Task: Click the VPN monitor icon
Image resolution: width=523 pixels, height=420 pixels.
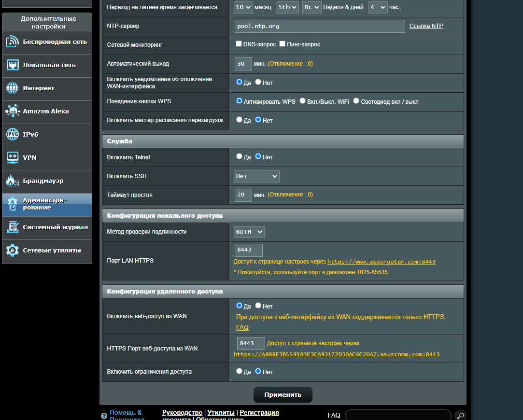Action: [13, 157]
